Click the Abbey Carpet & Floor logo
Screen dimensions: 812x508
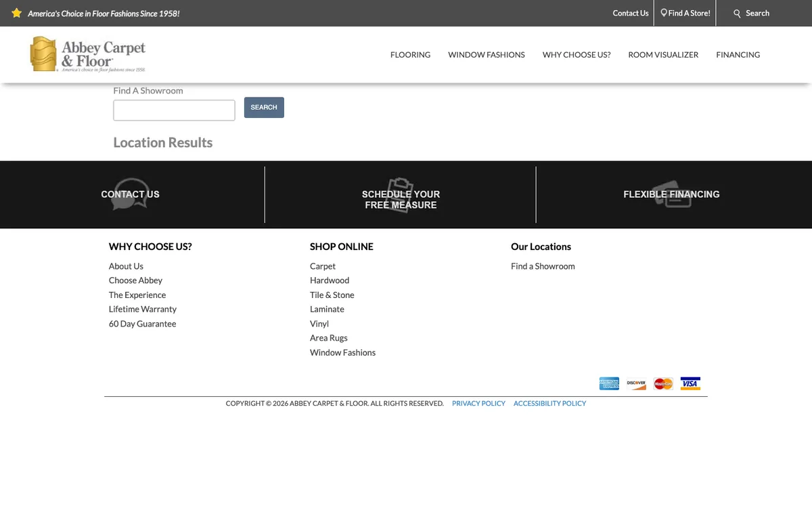tap(88, 54)
